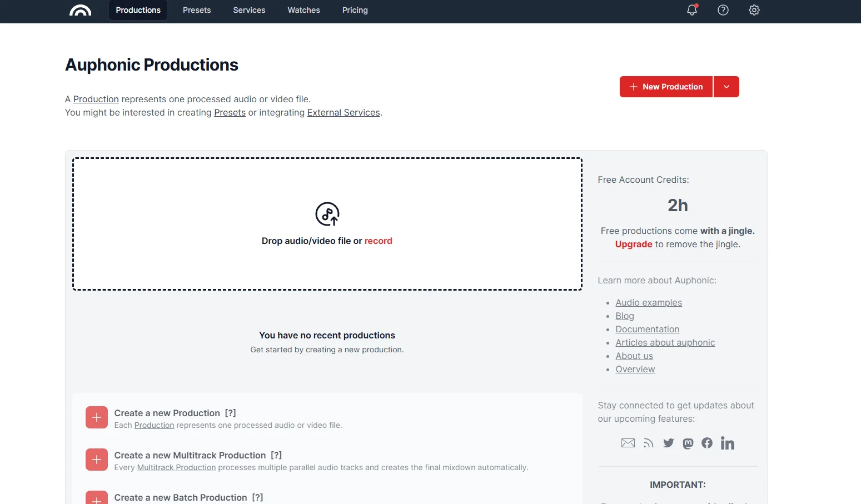Open the settings gear icon
The height and width of the screenshot is (504, 861).
pyautogui.click(x=754, y=10)
